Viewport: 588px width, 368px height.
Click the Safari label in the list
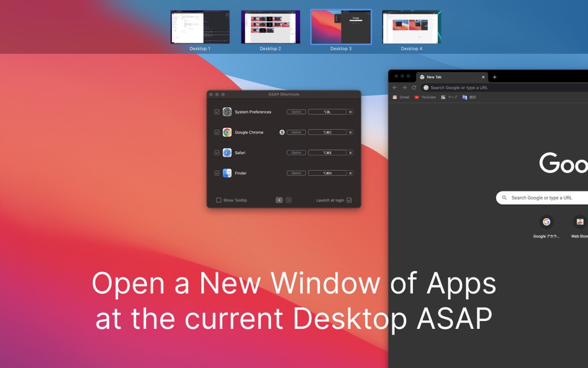coord(240,152)
